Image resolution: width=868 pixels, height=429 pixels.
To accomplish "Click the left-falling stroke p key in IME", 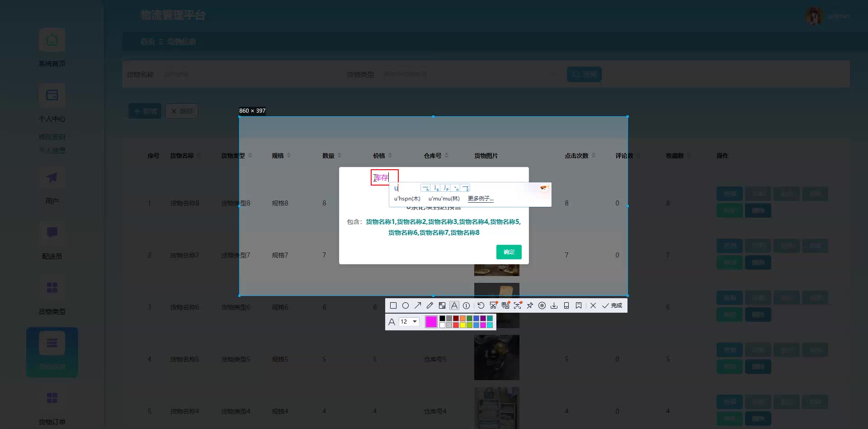I will [x=445, y=188].
